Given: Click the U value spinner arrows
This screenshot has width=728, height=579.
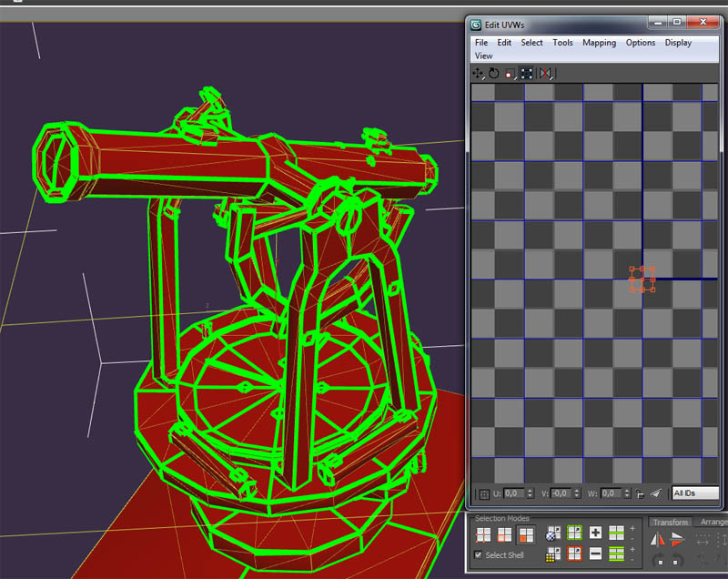Looking at the screenshot, I should coord(528,493).
